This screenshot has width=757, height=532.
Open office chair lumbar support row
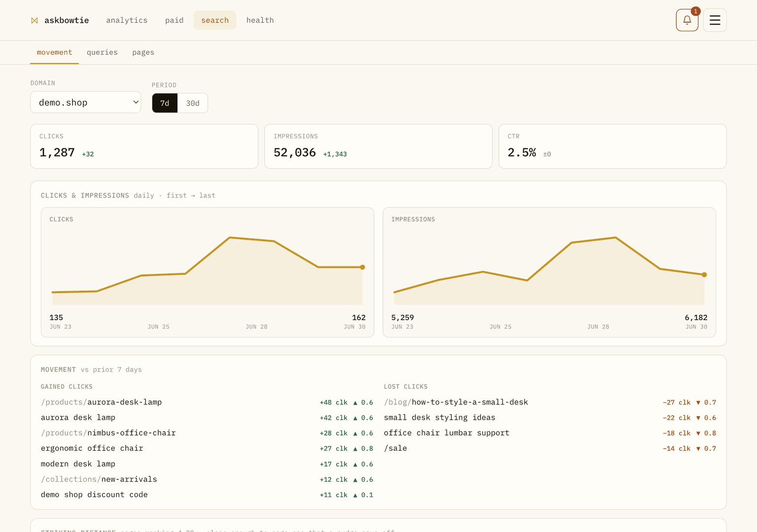point(550,433)
